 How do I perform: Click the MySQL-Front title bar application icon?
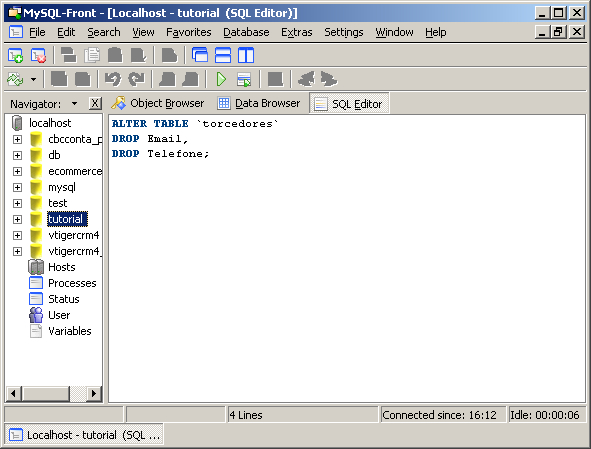(x=14, y=13)
